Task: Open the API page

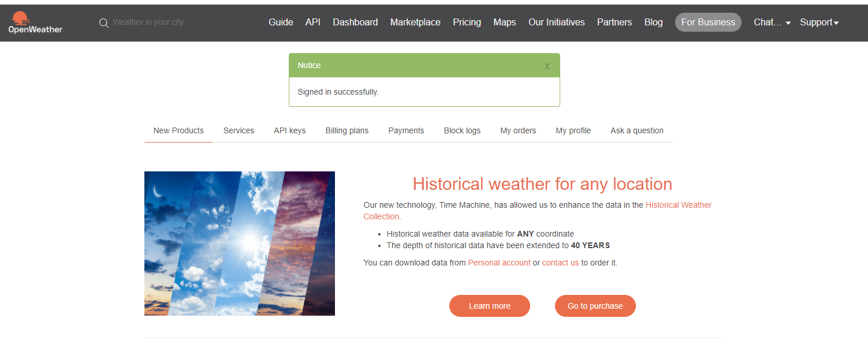Action: point(313,23)
